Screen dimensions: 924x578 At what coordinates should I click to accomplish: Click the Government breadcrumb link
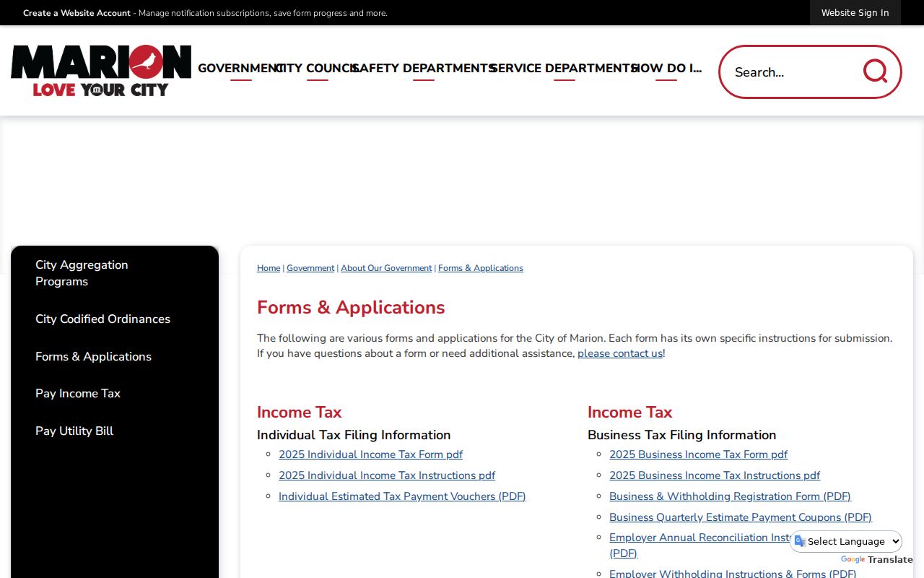(310, 268)
